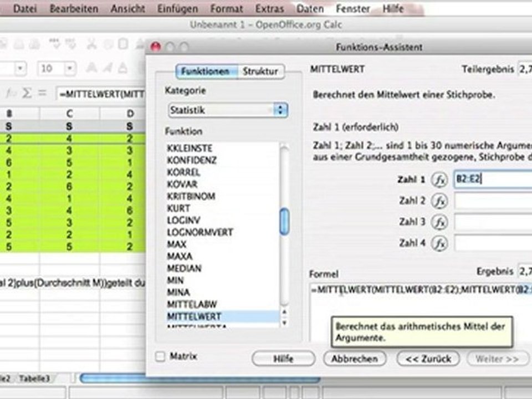This screenshot has height=399, width=532.
Task: Select MITTELWERT in function list
Action: pos(222,316)
